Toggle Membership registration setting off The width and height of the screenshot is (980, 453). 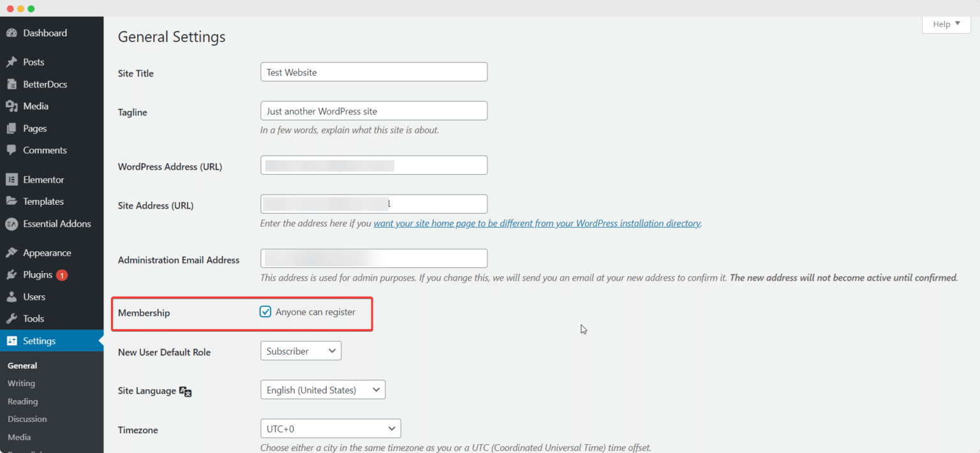point(265,311)
